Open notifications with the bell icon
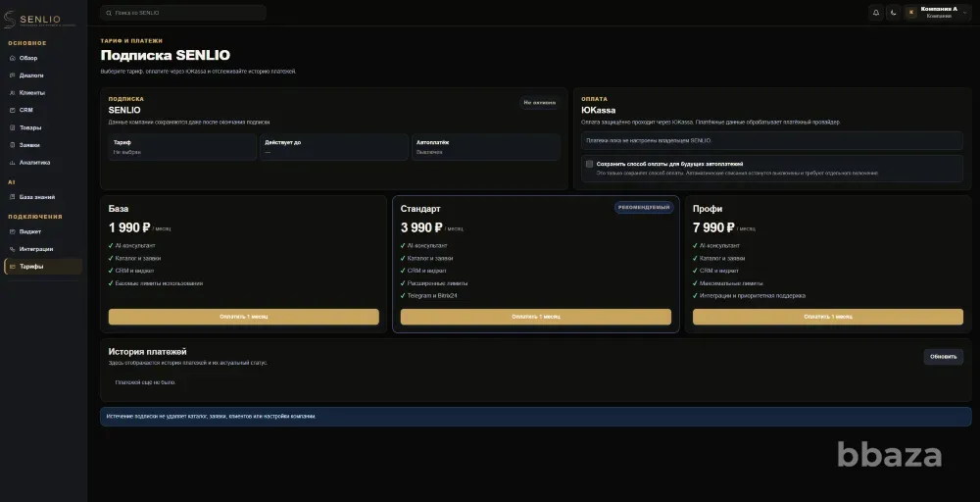Screen dimensions: 980x502 click(x=875, y=13)
